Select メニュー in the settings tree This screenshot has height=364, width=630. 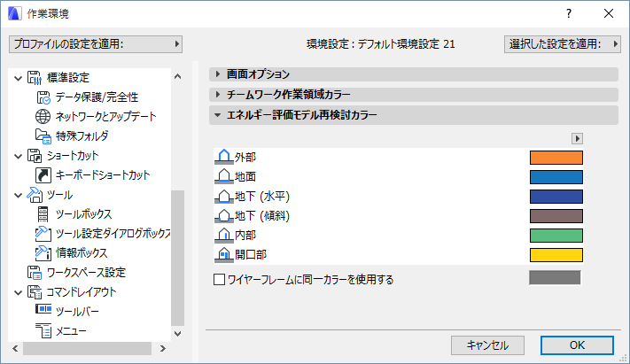(x=71, y=331)
